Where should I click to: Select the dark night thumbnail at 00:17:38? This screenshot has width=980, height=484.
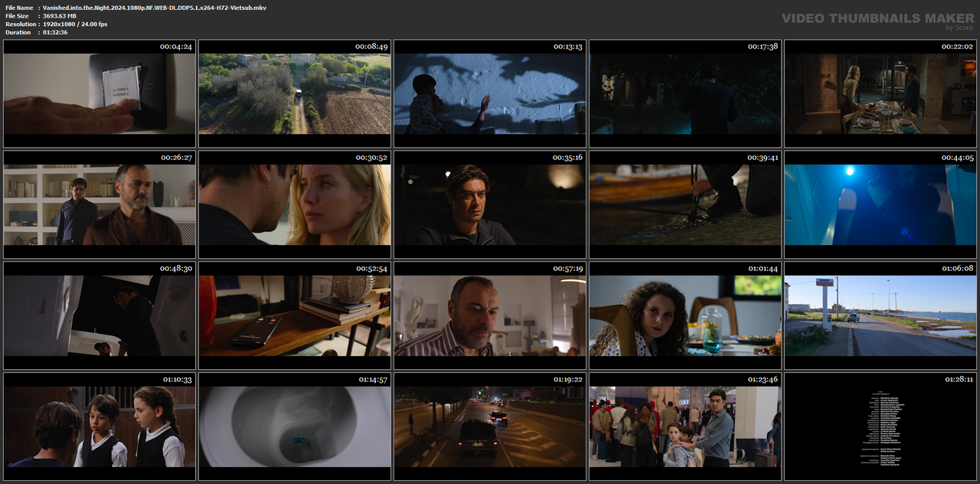[x=685, y=93]
